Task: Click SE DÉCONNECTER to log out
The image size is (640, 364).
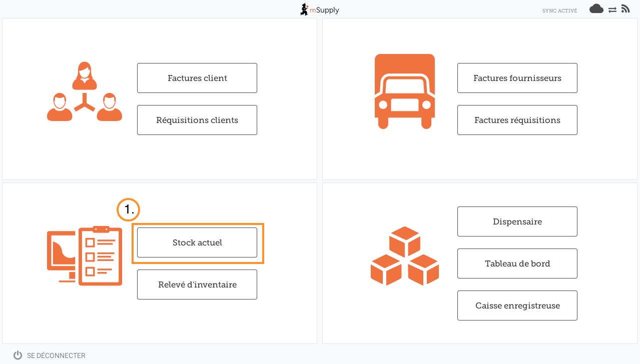Action: click(x=56, y=355)
